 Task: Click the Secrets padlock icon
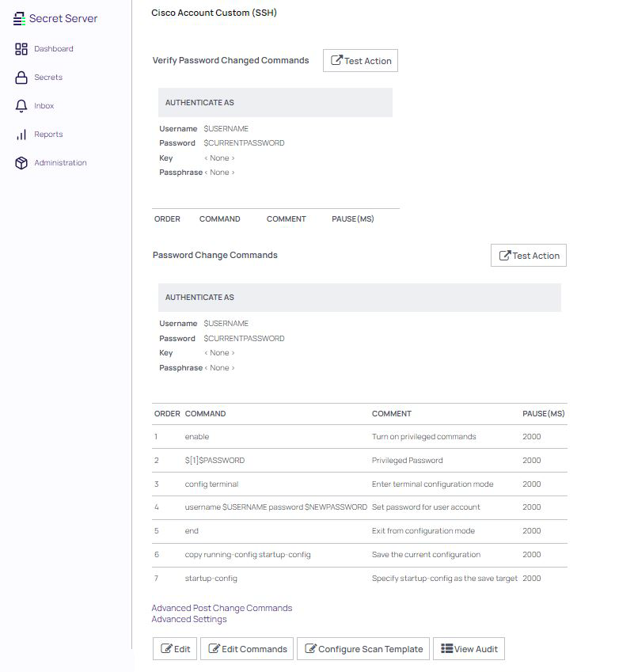pos(21,78)
